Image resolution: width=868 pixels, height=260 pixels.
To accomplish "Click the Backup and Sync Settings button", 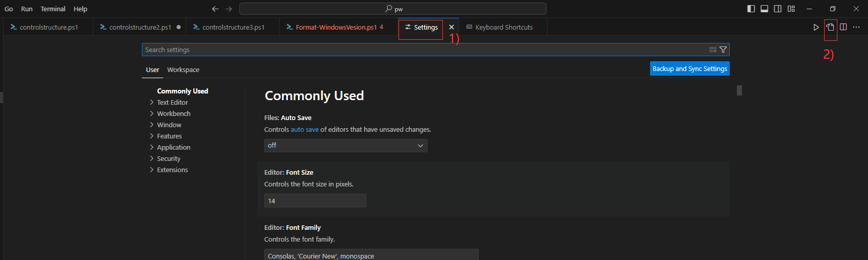I will coord(689,68).
